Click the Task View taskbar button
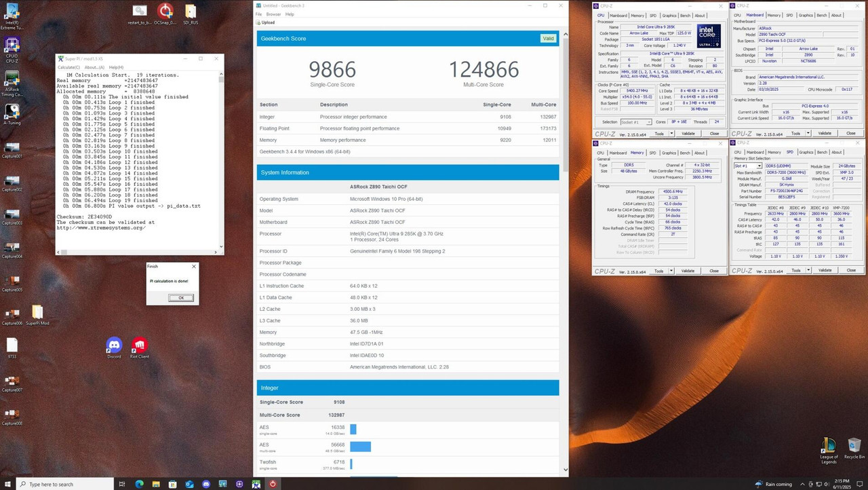Viewport: 868px width, 490px height. (x=122, y=484)
